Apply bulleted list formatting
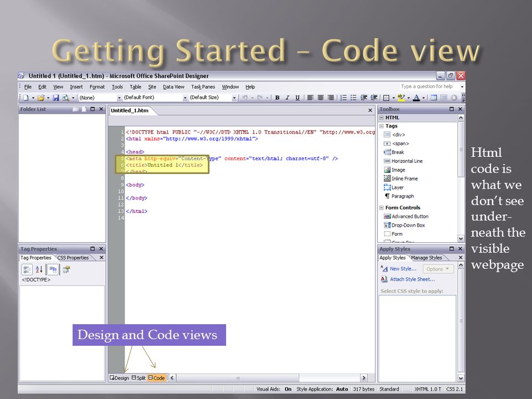 pos(353,98)
